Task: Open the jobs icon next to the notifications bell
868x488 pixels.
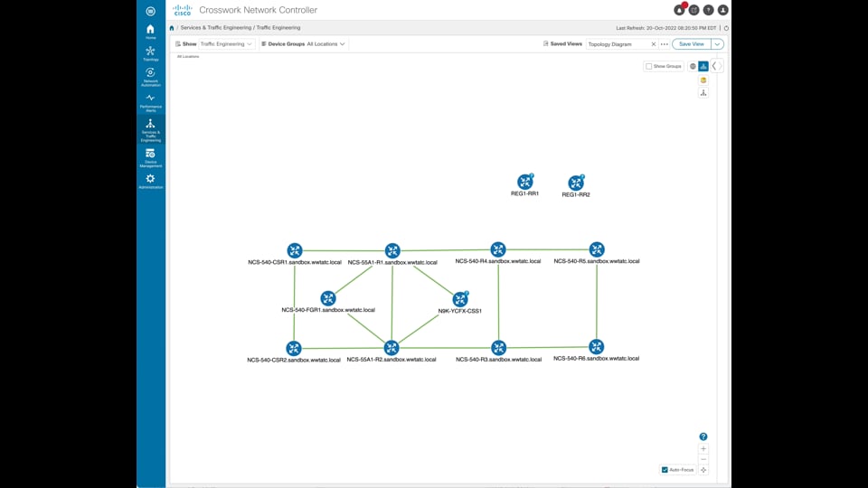Action: [x=693, y=10]
